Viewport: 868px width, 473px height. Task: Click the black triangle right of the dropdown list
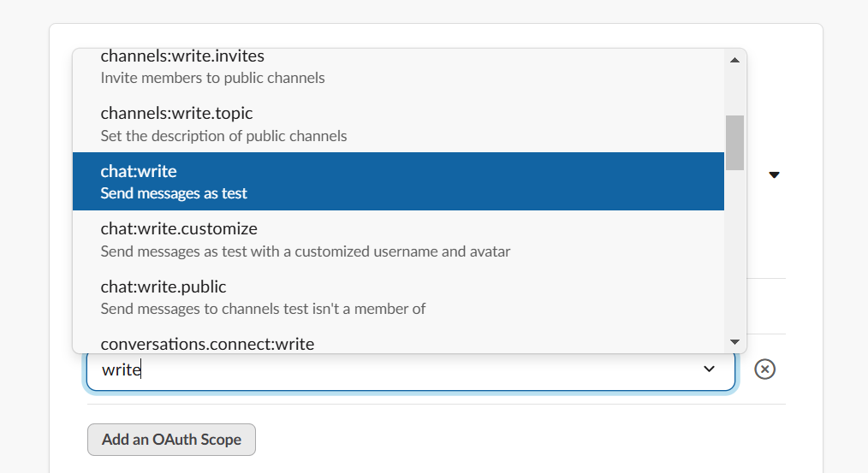point(774,175)
